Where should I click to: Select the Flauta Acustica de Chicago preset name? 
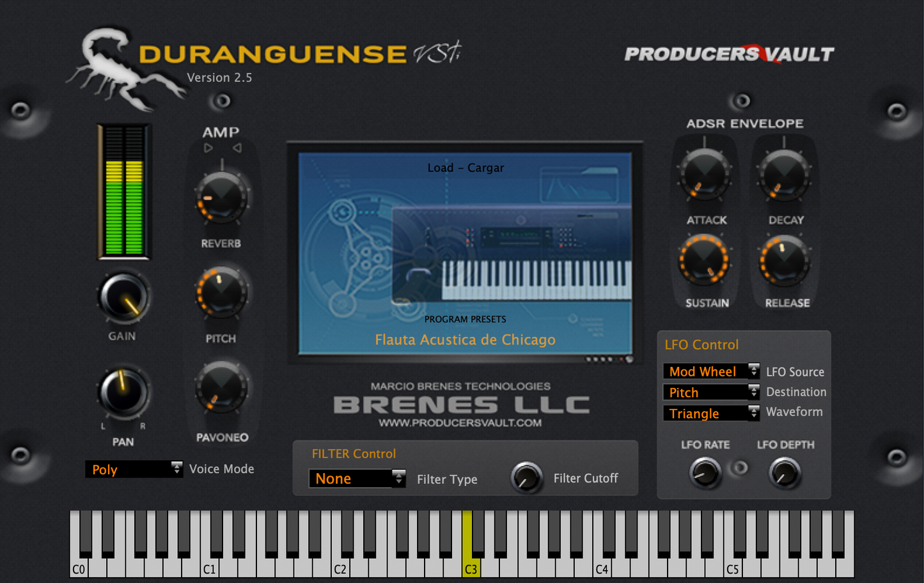point(465,340)
